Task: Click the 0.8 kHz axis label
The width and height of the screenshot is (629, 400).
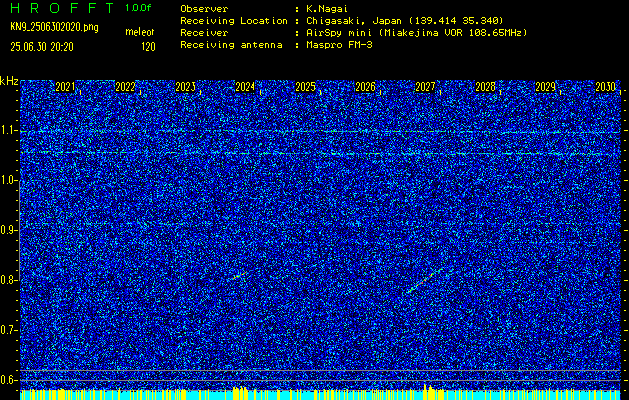Action: point(8,280)
